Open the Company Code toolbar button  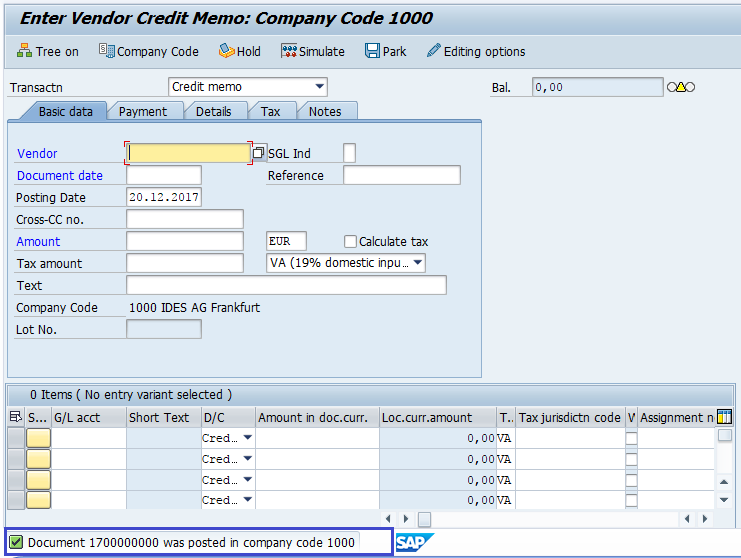106,51
